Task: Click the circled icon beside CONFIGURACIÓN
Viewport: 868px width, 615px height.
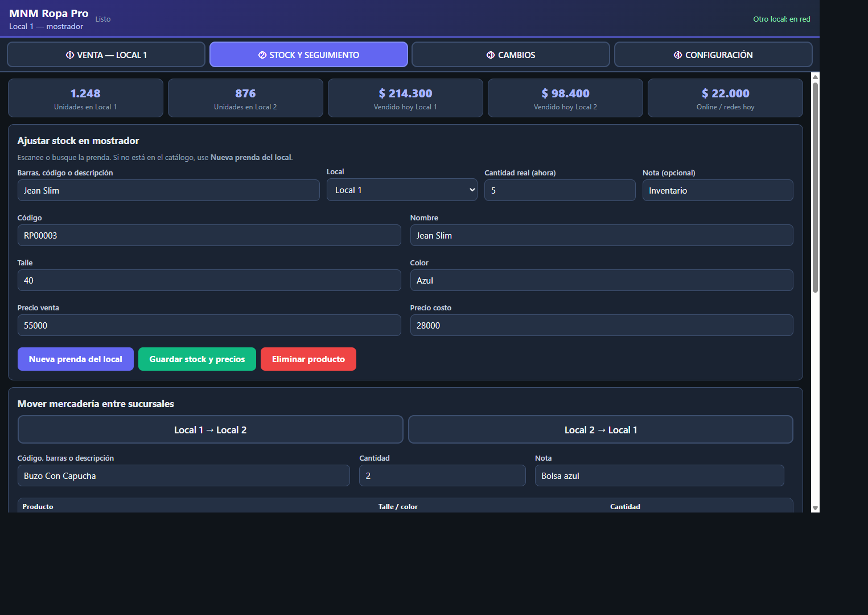Action: (x=678, y=55)
